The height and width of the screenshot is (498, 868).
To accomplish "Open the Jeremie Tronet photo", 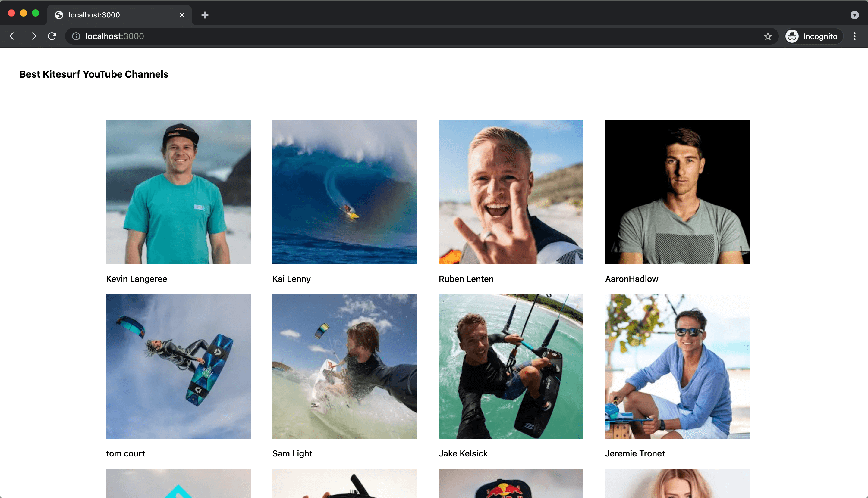I will coord(677,367).
